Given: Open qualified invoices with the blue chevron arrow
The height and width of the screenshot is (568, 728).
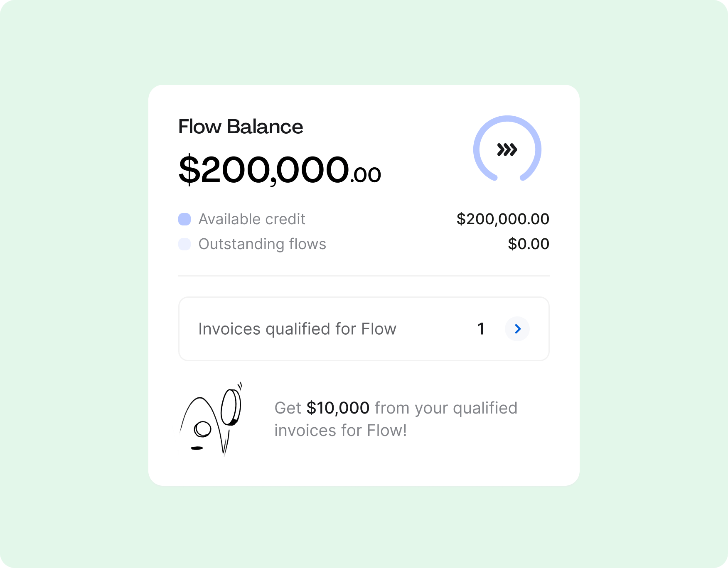Looking at the screenshot, I should tap(517, 329).
